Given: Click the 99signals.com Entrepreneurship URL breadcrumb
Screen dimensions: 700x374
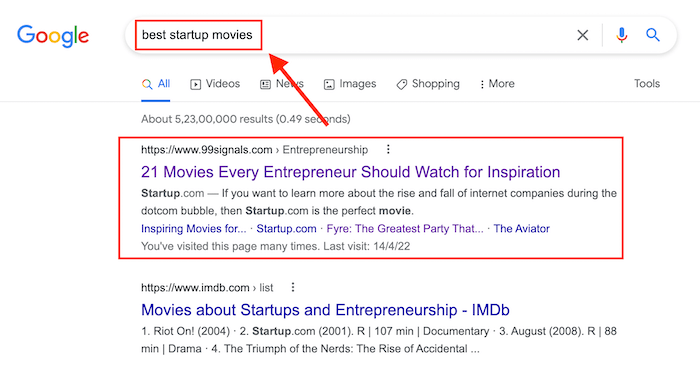Looking at the screenshot, I should [x=254, y=150].
